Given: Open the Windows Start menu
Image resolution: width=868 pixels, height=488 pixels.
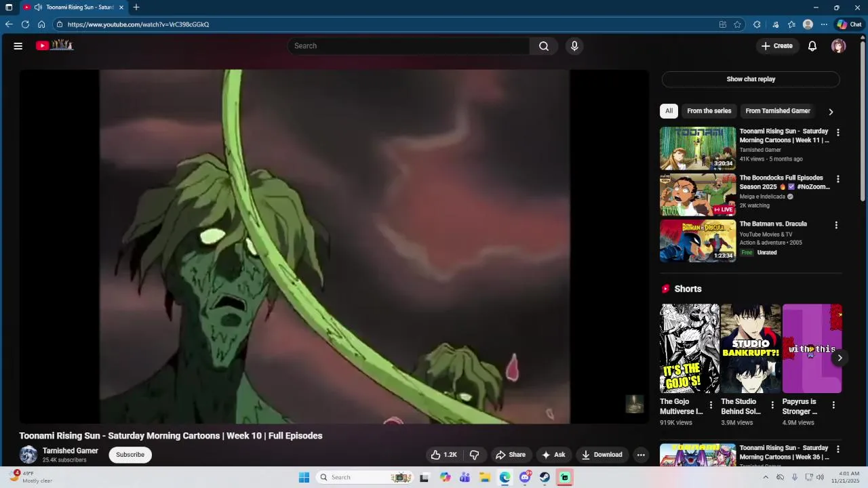Looking at the screenshot, I should click(304, 477).
